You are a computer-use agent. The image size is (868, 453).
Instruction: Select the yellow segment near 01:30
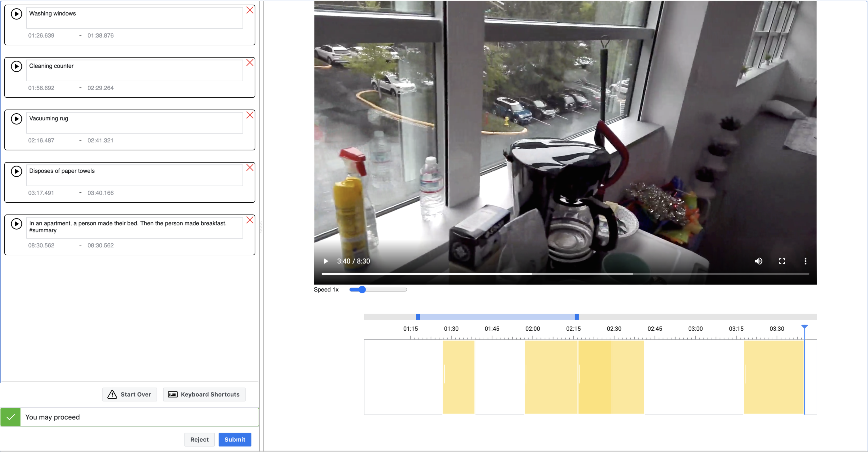(458, 377)
